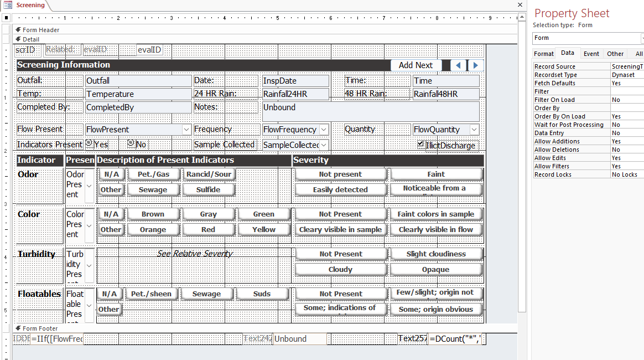Toggle the Odor N/A button
This screenshot has height=360, width=644.
tap(111, 174)
